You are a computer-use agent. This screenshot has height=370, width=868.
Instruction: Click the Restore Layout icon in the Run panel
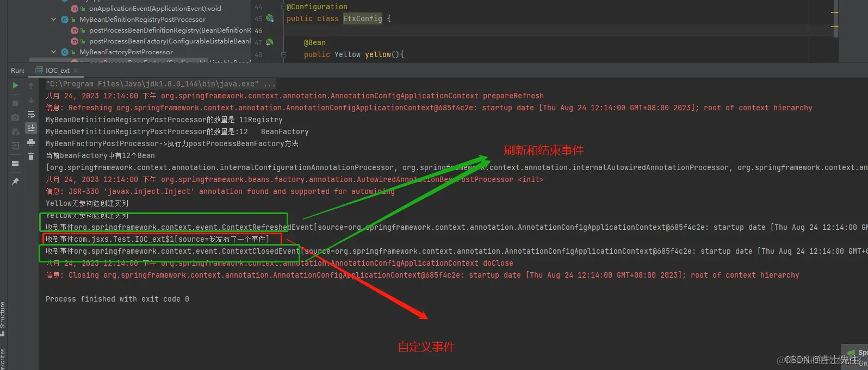pos(15,163)
